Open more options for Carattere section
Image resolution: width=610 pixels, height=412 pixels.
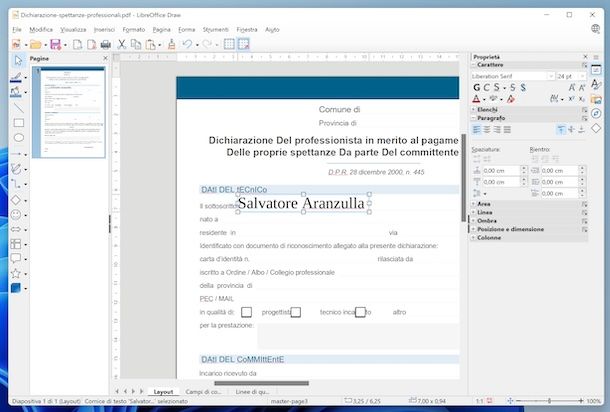[584, 65]
